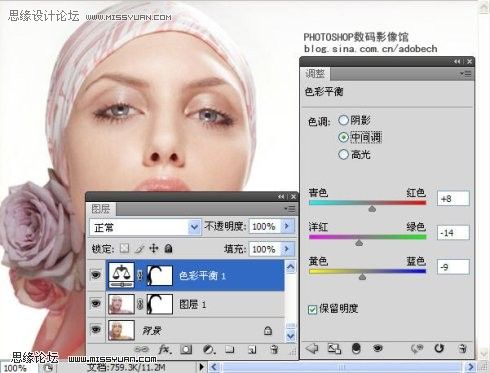Add a layer mask using the bottom bar icon
490x373 pixels.
click(x=186, y=349)
